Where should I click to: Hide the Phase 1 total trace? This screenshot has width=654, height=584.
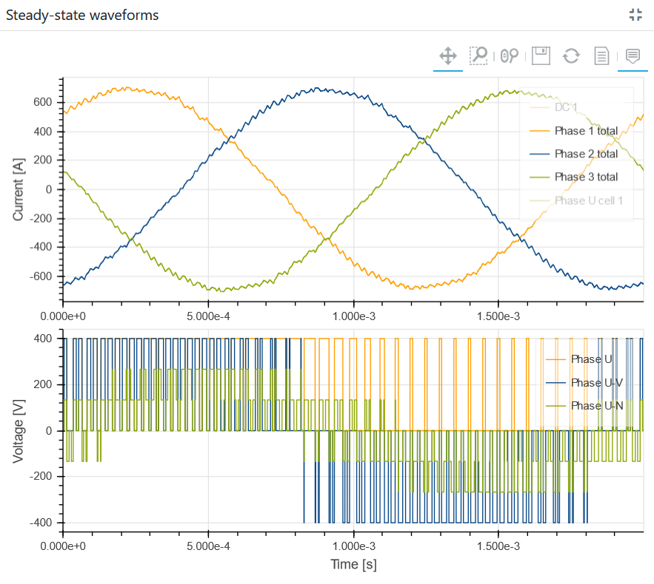(x=586, y=130)
